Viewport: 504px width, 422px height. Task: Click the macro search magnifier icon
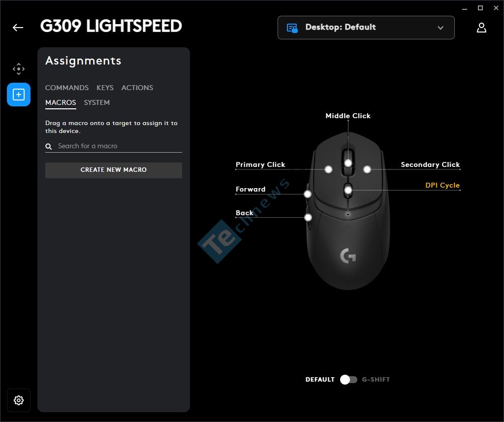tap(49, 146)
